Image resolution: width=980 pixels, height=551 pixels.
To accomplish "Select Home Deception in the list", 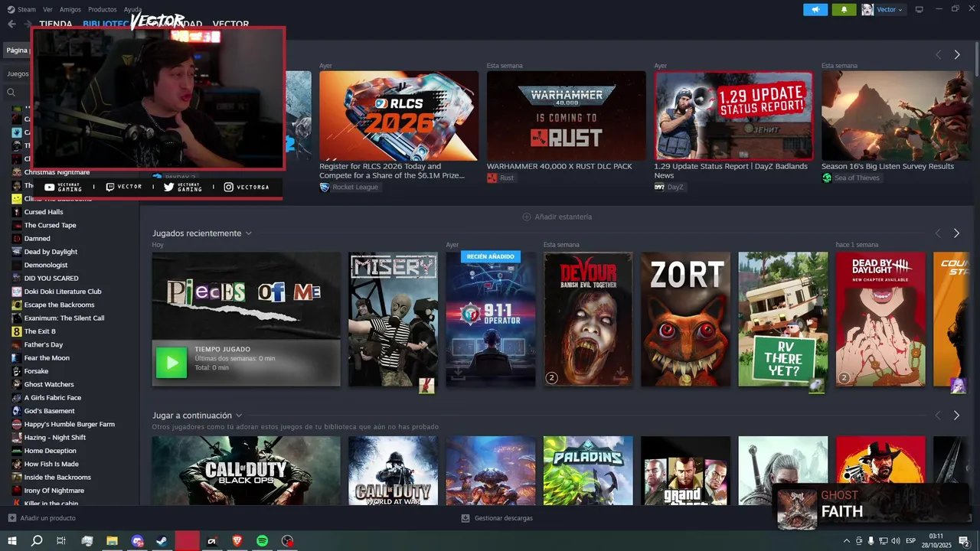I will (x=51, y=451).
